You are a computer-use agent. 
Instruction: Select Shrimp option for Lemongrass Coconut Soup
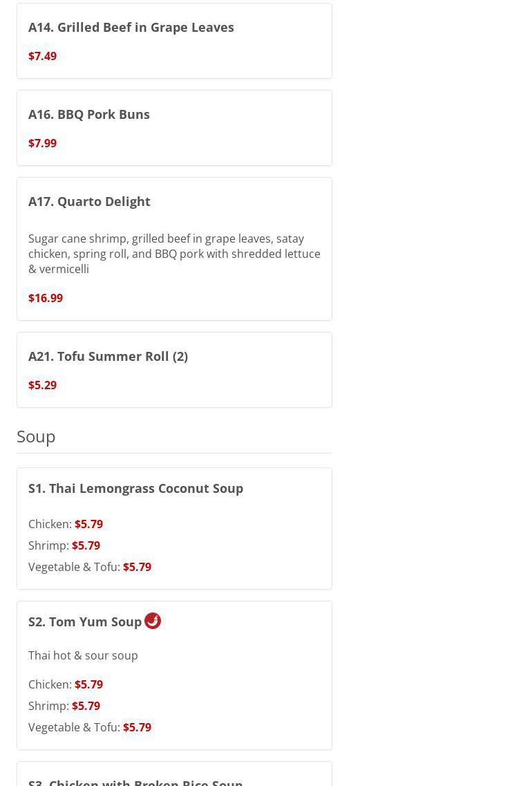click(64, 545)
